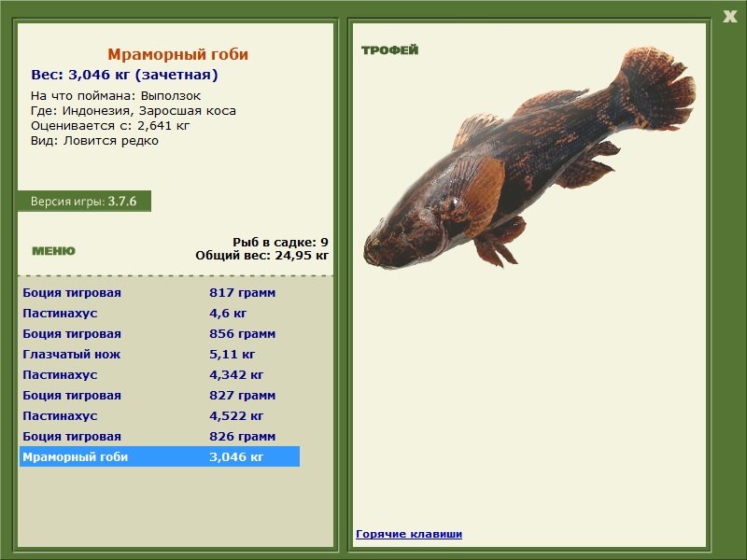The image size is (747, 560).
Task: Click the Горячие клавиши link
Action: (x=409, y=534)
